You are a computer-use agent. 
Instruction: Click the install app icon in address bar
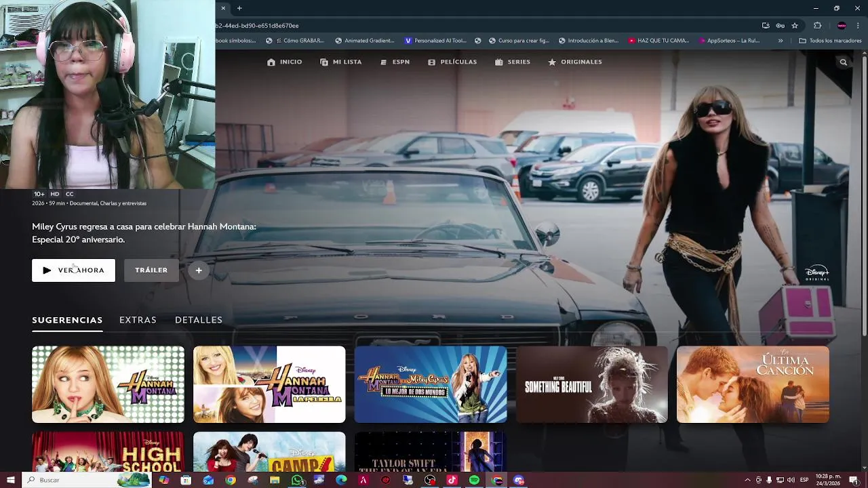tap(766, 26)
